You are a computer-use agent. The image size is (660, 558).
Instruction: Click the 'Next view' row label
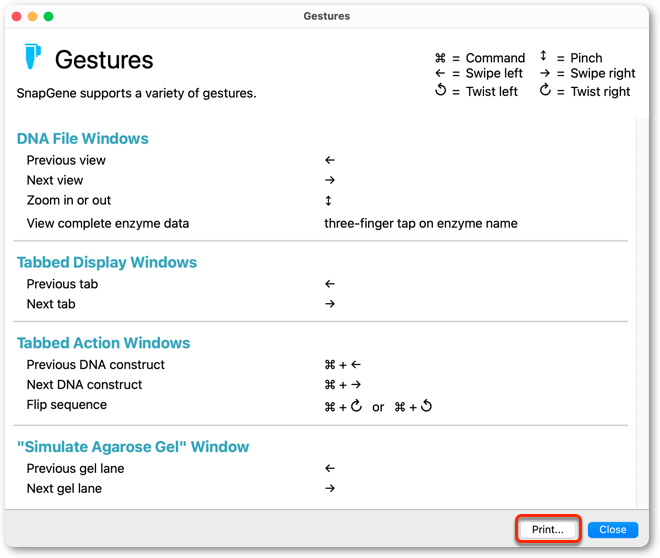pyautogui.click(x=55, y=180)
